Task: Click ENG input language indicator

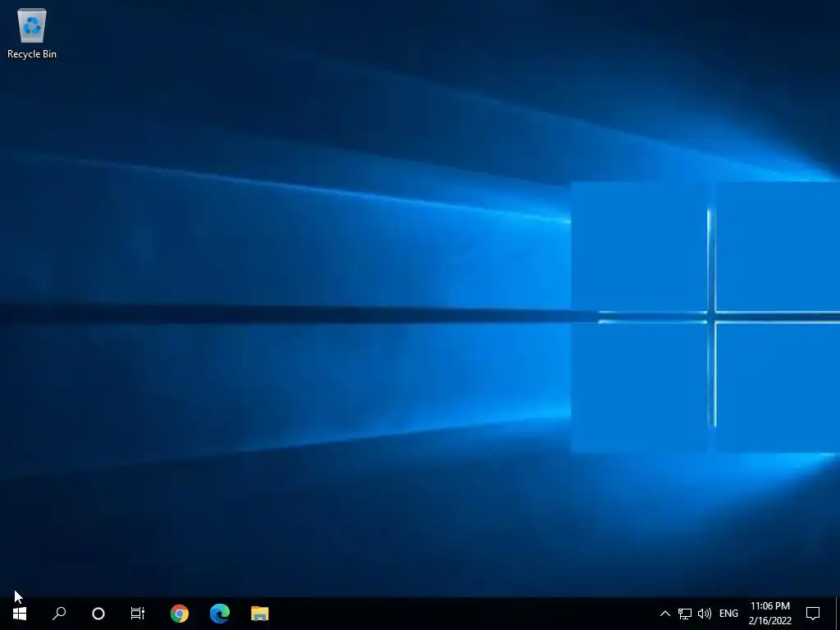Action: tap(728, 614)
